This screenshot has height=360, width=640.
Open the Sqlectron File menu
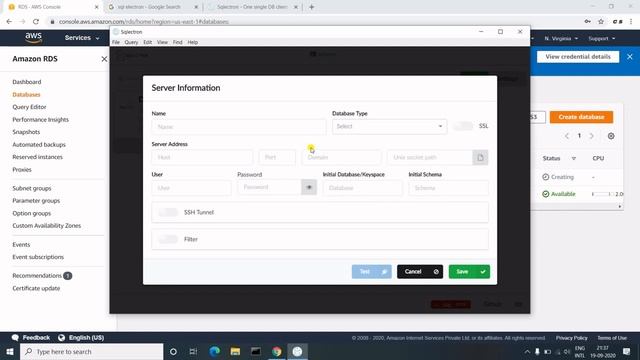click(116, 42)
